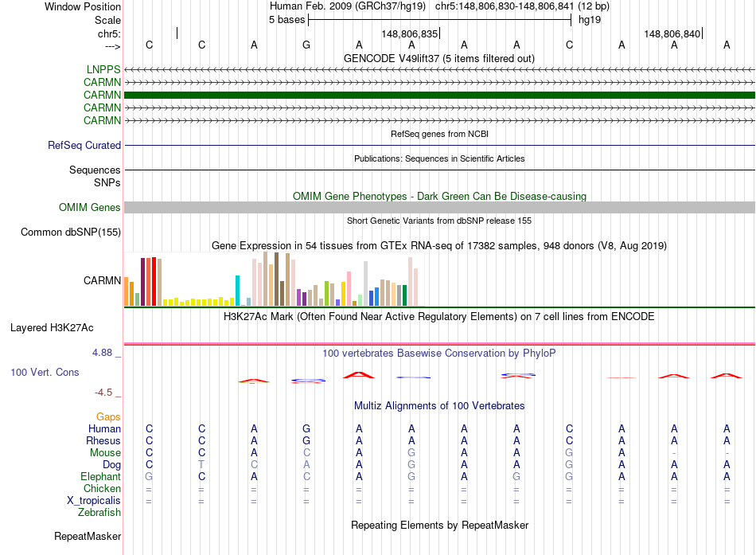
Task: Open Publications: Sequences in Scientific Articles title
Action: 439,158
